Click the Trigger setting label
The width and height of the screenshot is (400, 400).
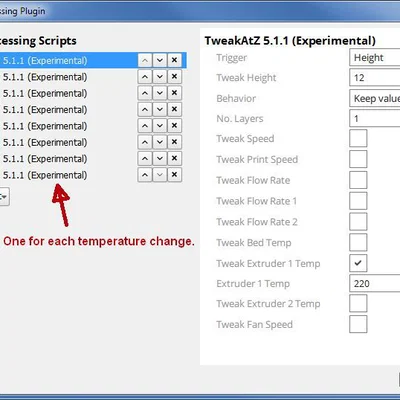point(231,58)
